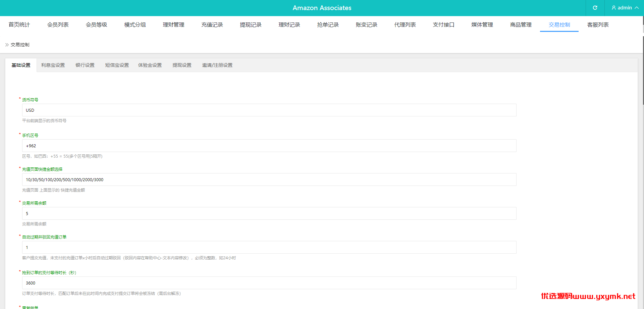Open 首页统计 menu

pyautogui.click(x=19, y=24)
